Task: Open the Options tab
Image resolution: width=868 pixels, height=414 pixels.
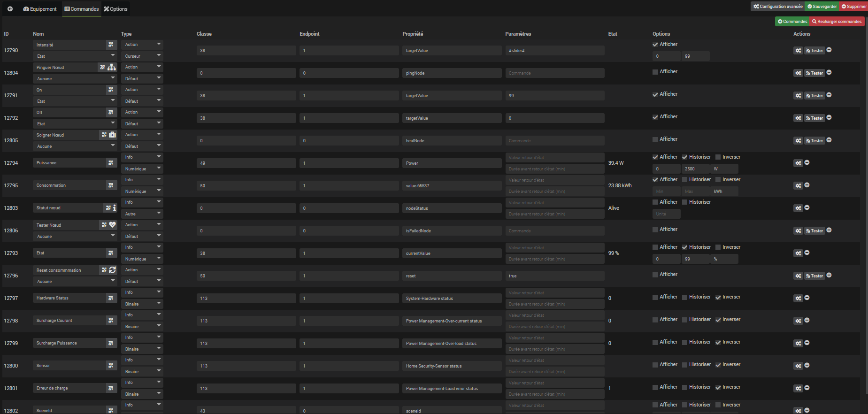Action: click(115, 9)
